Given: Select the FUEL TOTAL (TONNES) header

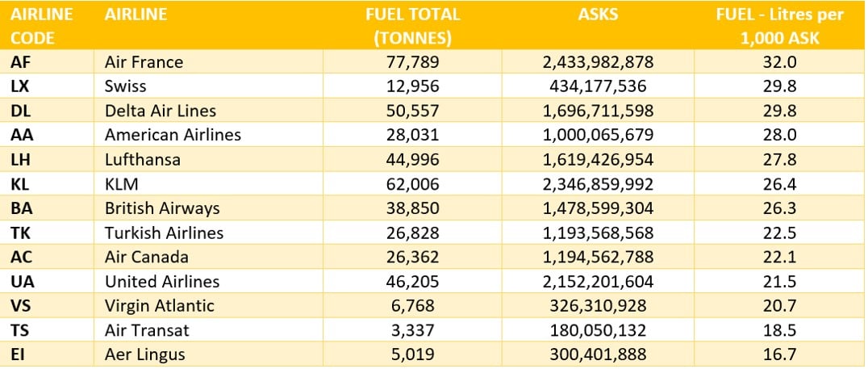Looking at the screenshot, I should click(x=411, y=26).
